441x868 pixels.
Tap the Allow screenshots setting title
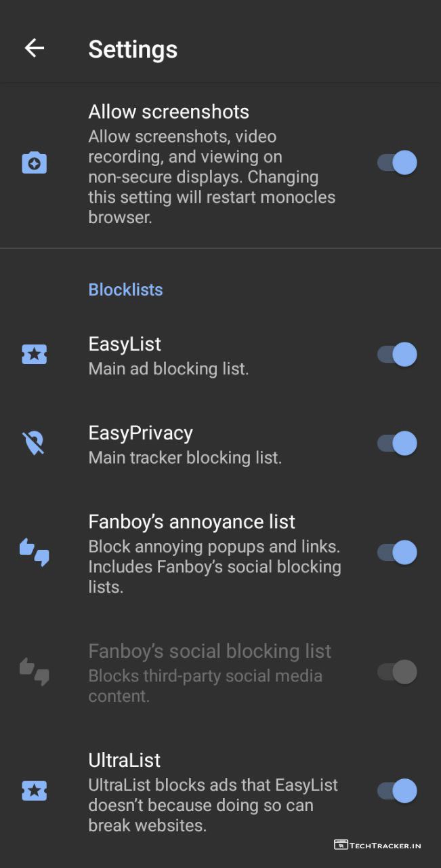[x=169, y=112]
